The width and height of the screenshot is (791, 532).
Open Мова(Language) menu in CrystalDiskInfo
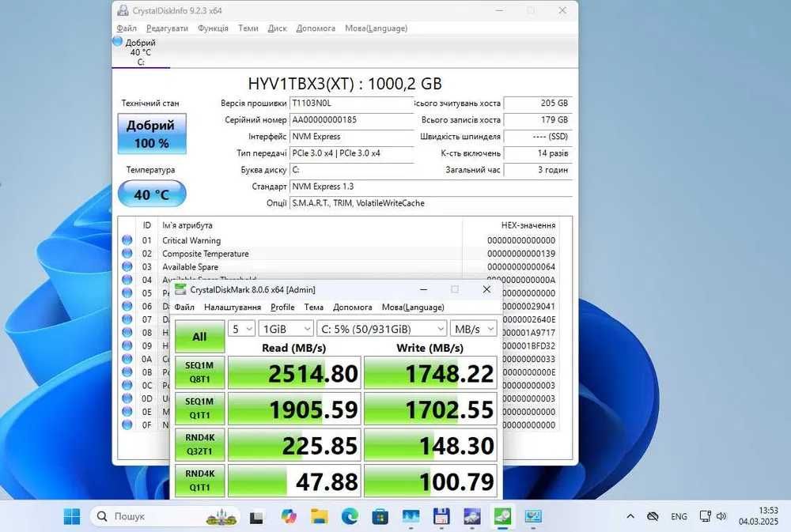(x=377, y=28)
